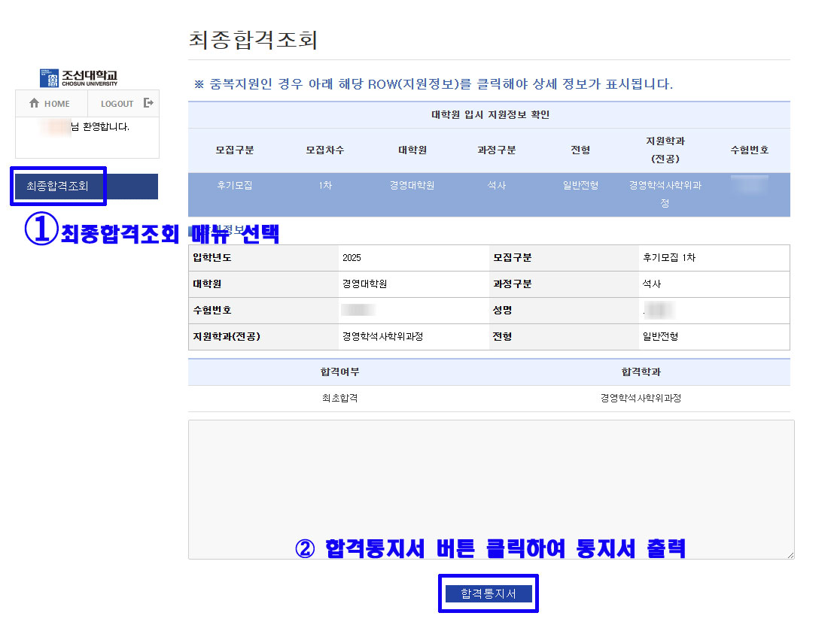Click the Chosun University logo
Image resolution: width=840 pixels, height=625 pixels.
tap(79, 78)
